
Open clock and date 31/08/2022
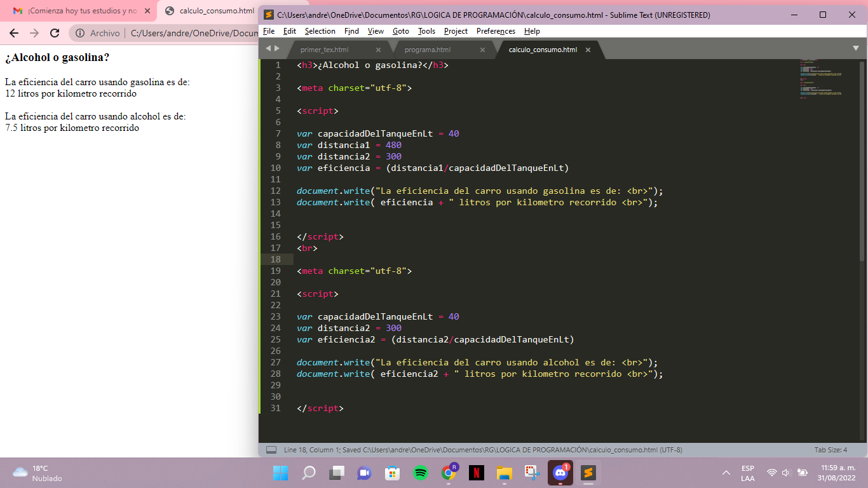[x=836, y=473]
